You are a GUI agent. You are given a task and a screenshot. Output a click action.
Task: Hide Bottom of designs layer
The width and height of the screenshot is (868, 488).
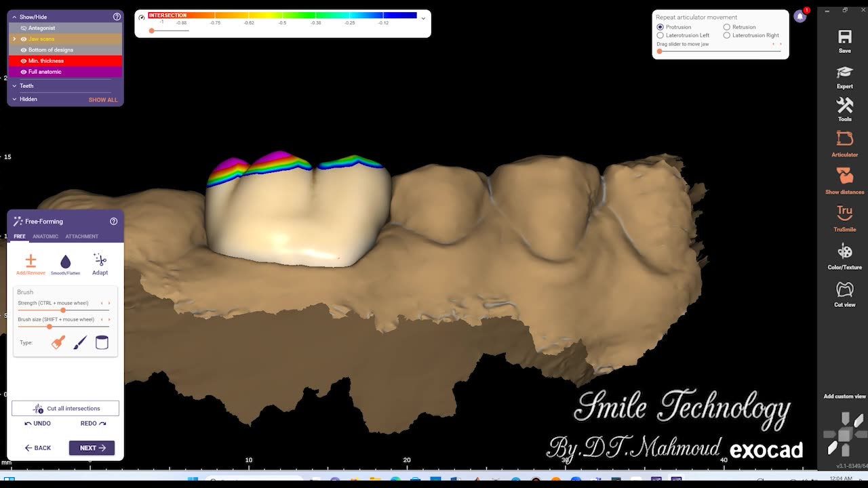coord(24,49)
